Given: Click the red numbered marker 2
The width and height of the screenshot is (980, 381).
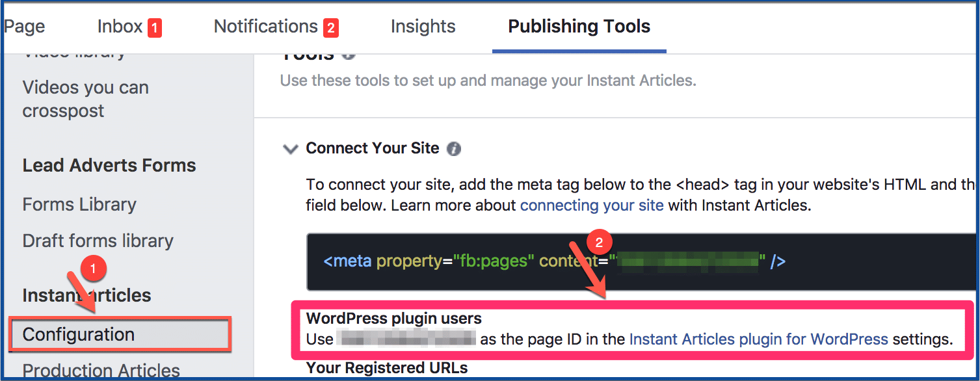Looking at the screenshot, I should (599, 243).
